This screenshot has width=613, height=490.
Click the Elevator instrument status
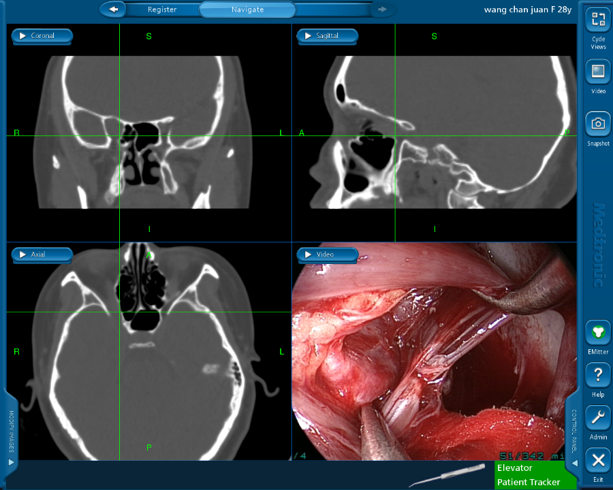(x=516, y=468)
